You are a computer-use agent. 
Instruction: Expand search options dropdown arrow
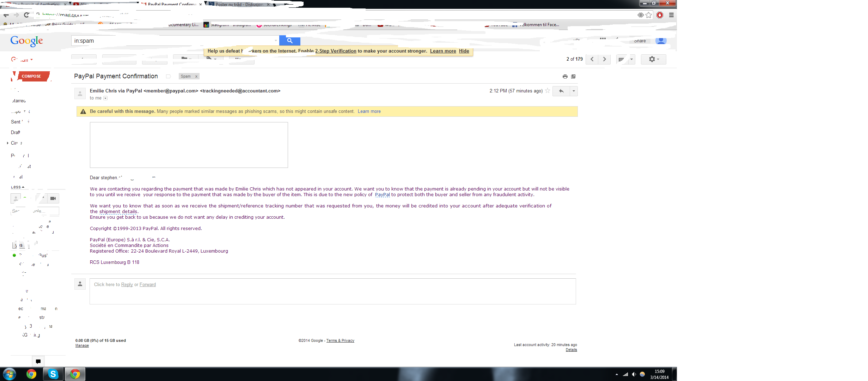click(x=276, y=41)
